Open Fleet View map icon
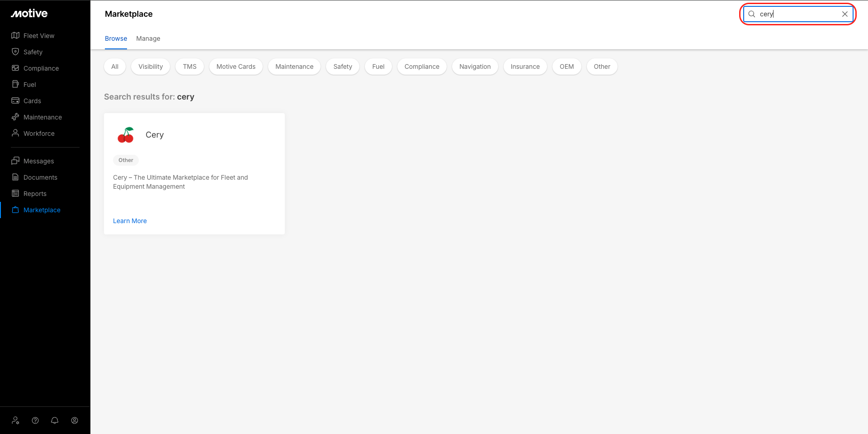Screen dimensions: 868x434 click(x=15, y=35)
